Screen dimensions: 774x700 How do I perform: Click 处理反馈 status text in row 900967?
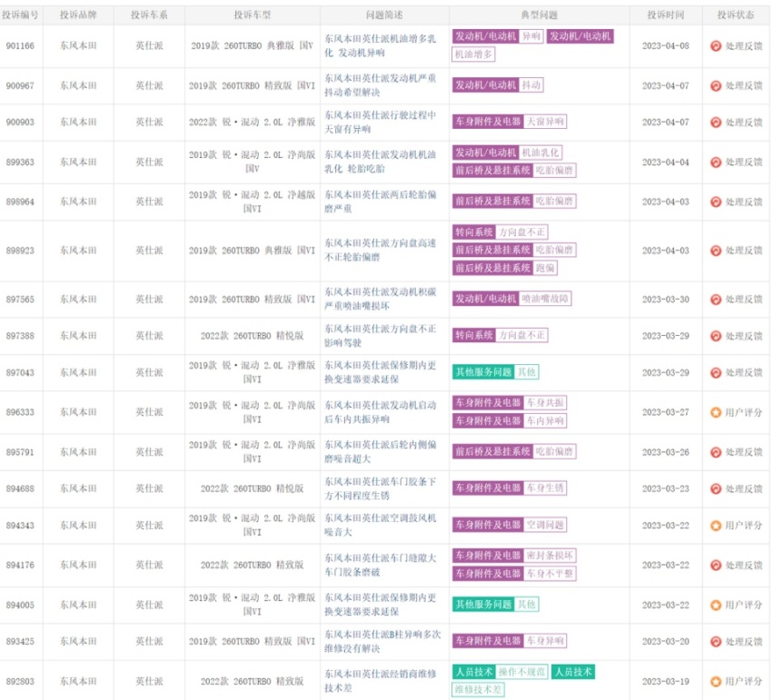tap(744, 85)
